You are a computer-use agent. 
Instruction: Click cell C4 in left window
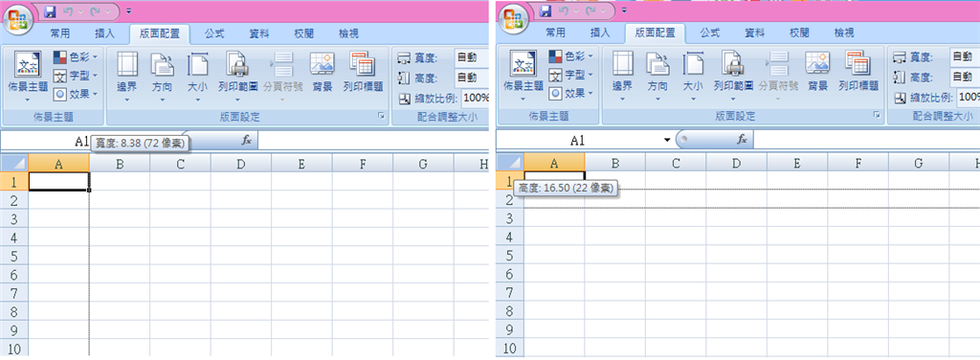[180, 236]
